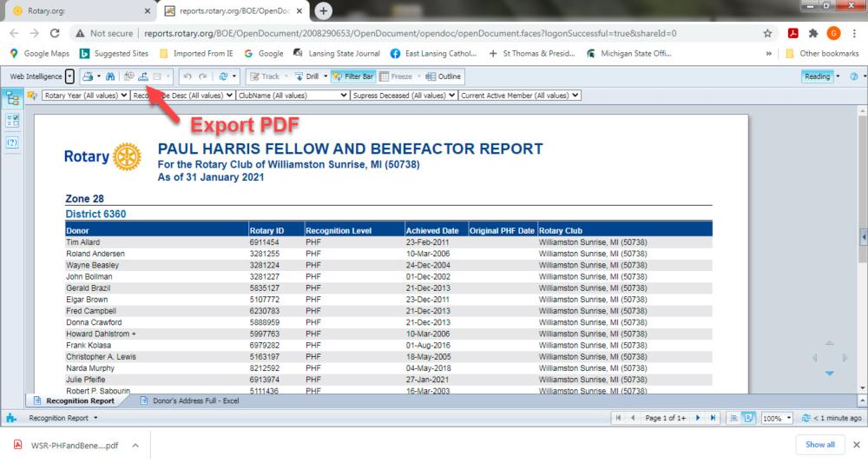Image resolution: width=868 pixels, height=463 pixels.
Task: Click the puzzle-piece icon in the status bar
Action: 11,418
